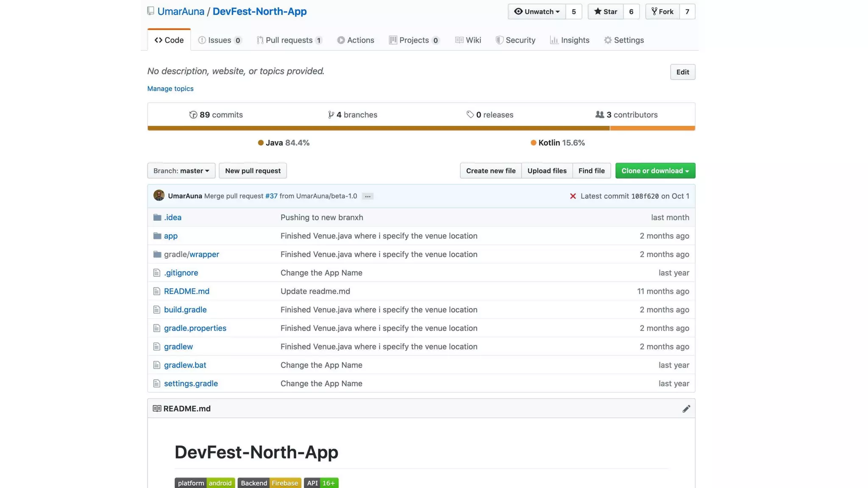Click the UmarAuna avatar thumbnail

coord(159,196)
